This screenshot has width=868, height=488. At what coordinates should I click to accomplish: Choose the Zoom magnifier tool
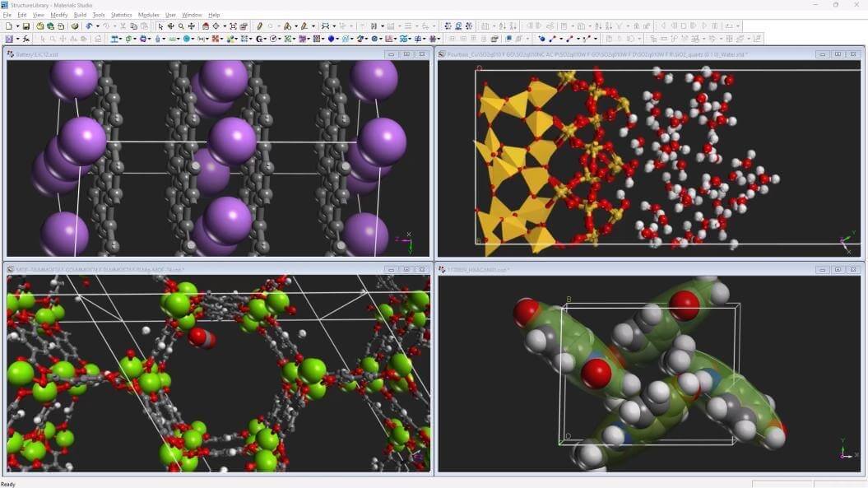[181, 26]
